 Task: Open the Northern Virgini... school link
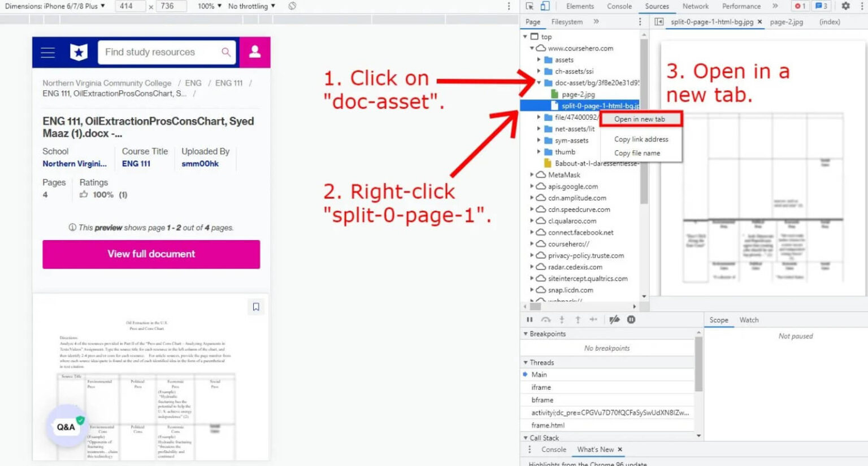75,164
